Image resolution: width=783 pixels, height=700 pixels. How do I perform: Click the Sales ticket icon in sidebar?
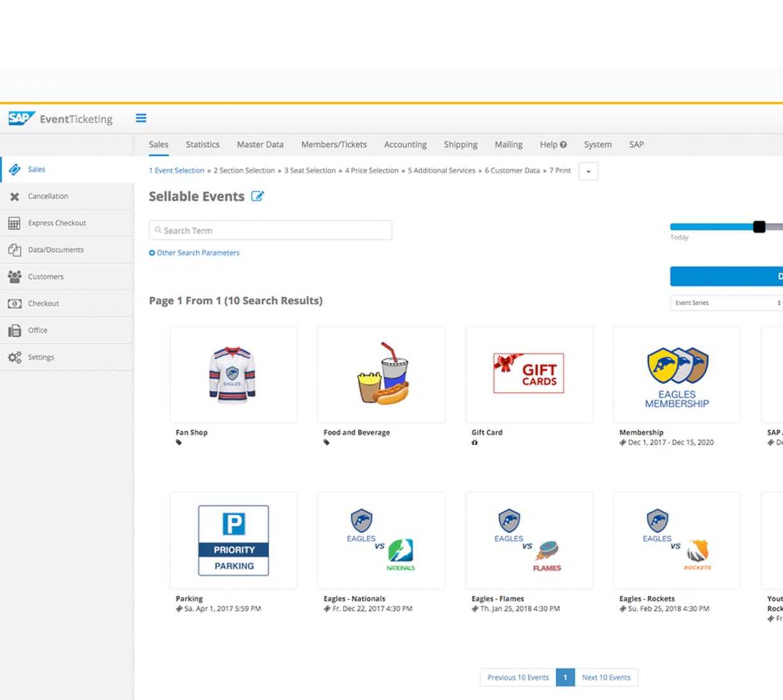point(15,169)
